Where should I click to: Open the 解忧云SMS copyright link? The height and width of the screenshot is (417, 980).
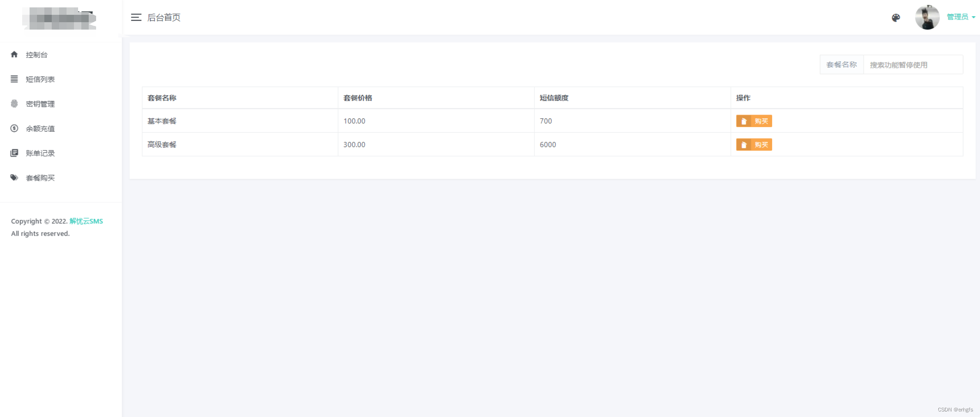click(86, 221)
